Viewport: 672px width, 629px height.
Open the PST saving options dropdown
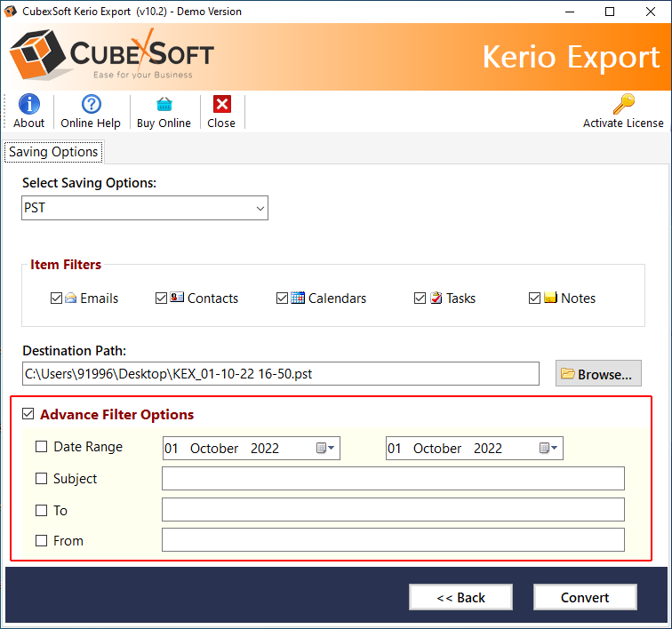[x=145, y=208]
